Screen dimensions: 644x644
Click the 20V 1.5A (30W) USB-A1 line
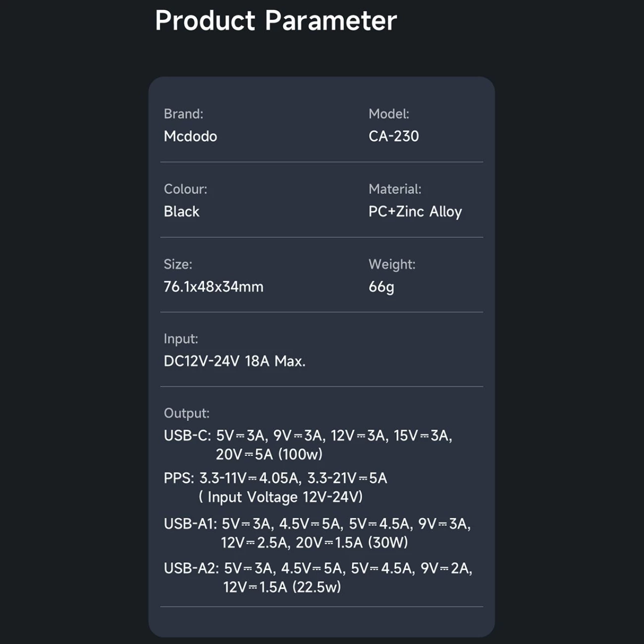(x=315, y=543)
